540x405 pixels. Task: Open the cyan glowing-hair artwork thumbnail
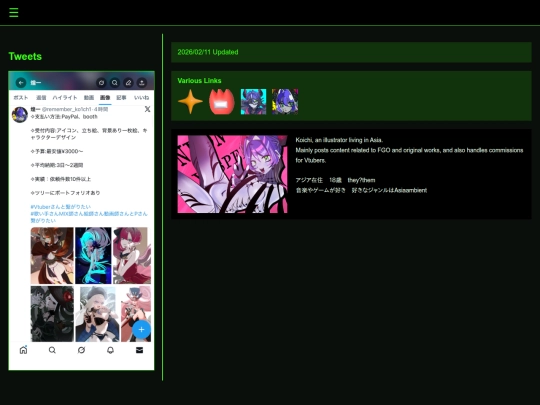[93, 256]
